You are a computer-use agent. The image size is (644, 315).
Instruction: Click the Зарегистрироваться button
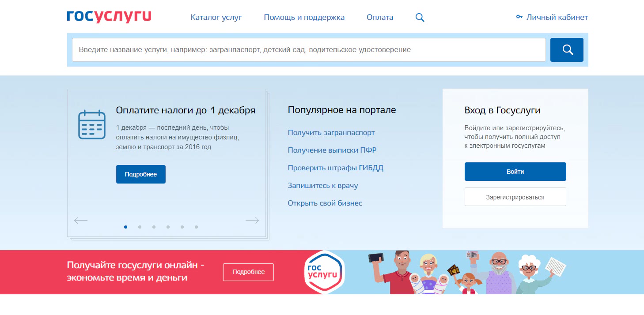pos(515,197)
